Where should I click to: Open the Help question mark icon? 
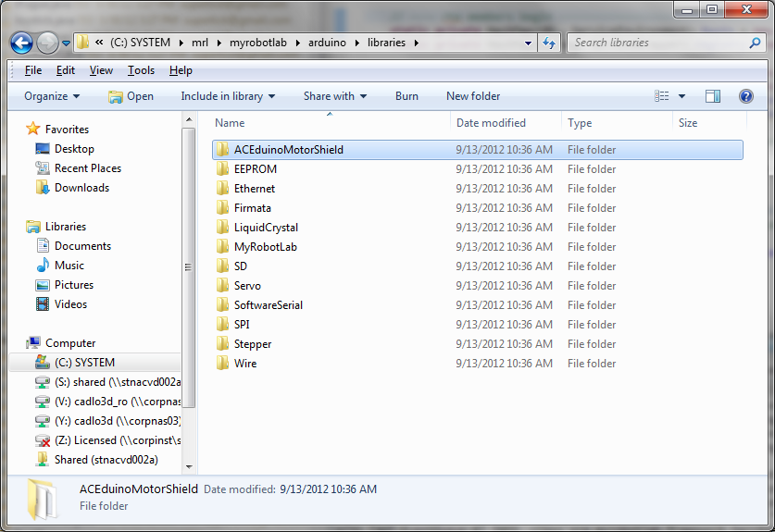[x=746, y=96]
